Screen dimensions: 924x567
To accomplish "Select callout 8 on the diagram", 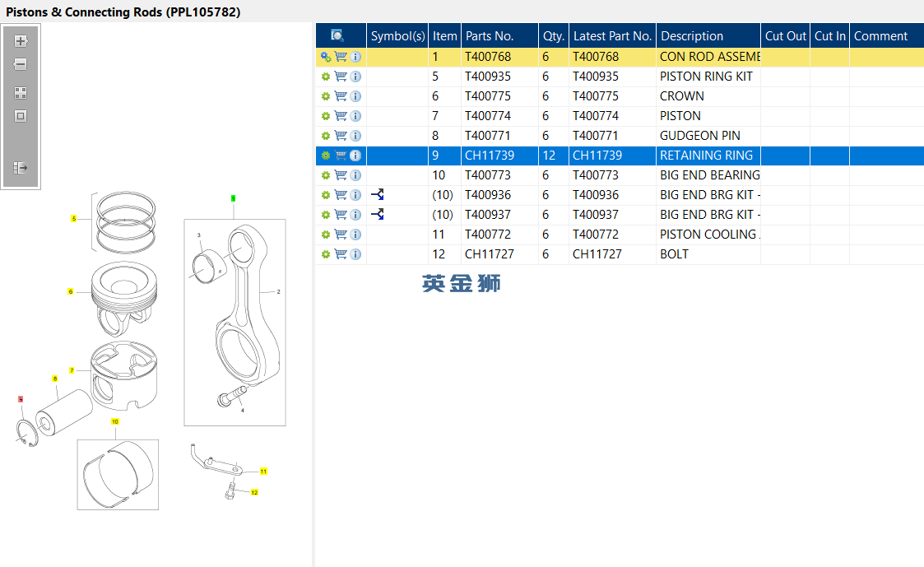I will click(55, 379).
